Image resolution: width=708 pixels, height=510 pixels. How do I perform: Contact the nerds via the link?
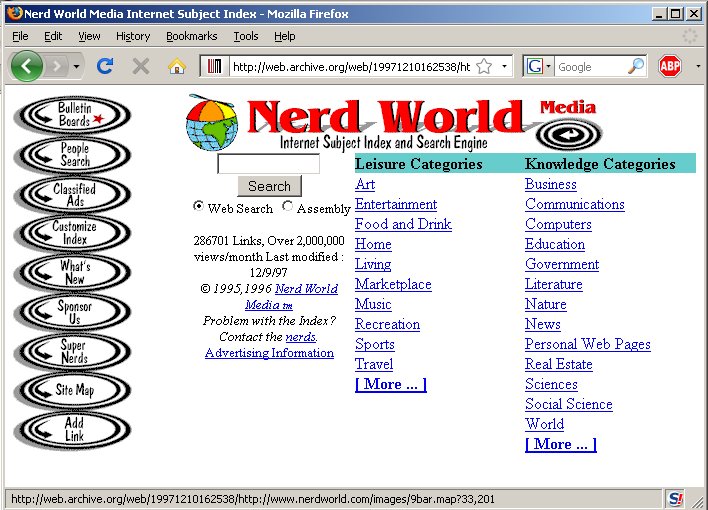pos(301,337)
